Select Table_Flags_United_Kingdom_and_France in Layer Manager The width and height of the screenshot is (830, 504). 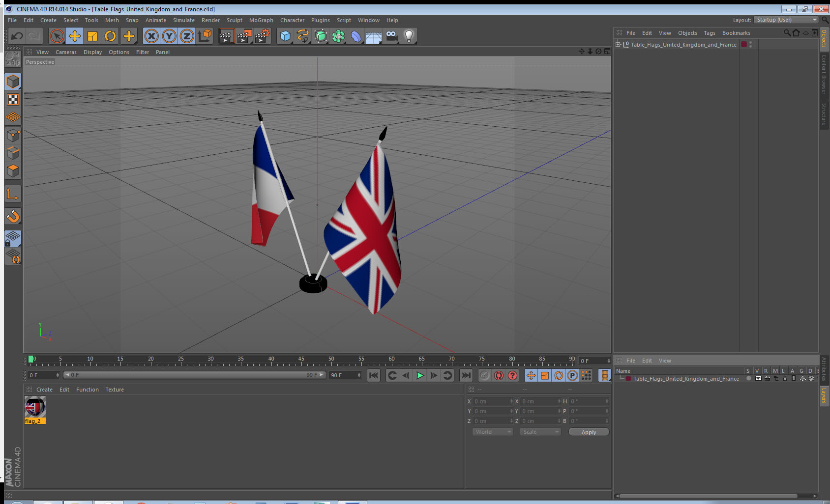[x=686, y=379]
